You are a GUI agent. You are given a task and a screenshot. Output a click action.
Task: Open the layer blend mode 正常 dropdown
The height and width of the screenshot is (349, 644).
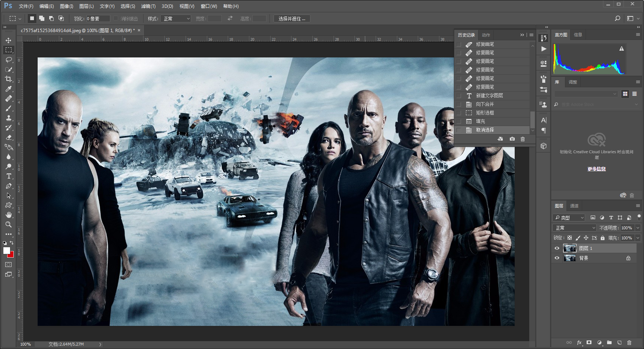coord(575,228)
